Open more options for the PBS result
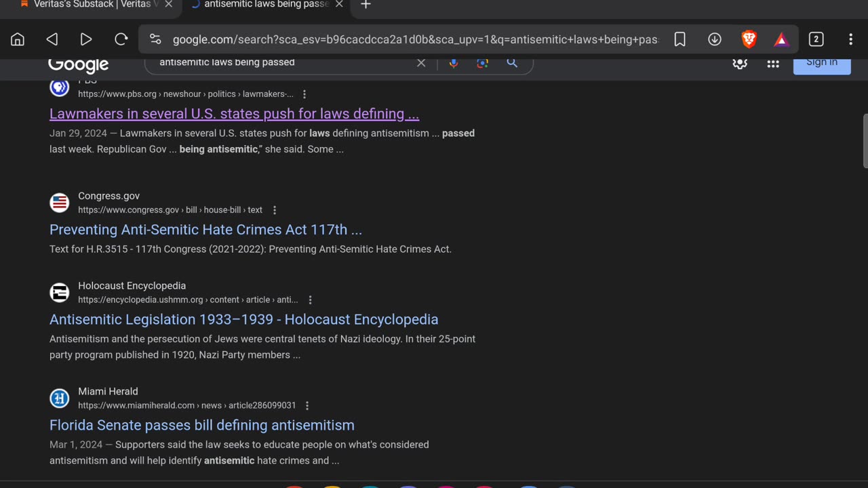This screenshot has width=868, height=488. click(x=304, y=94)
